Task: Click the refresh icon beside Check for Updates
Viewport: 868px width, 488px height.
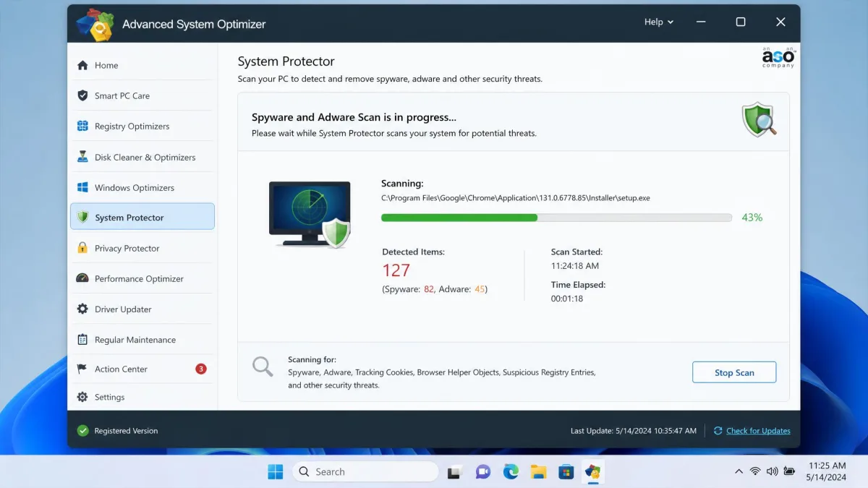Action: pyautogui.click(x=718, y=431)
